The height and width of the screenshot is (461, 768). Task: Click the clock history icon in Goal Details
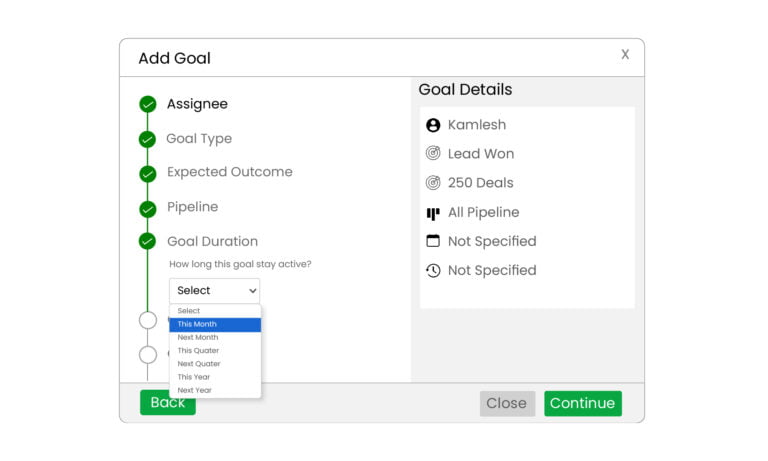pos(433,270)
